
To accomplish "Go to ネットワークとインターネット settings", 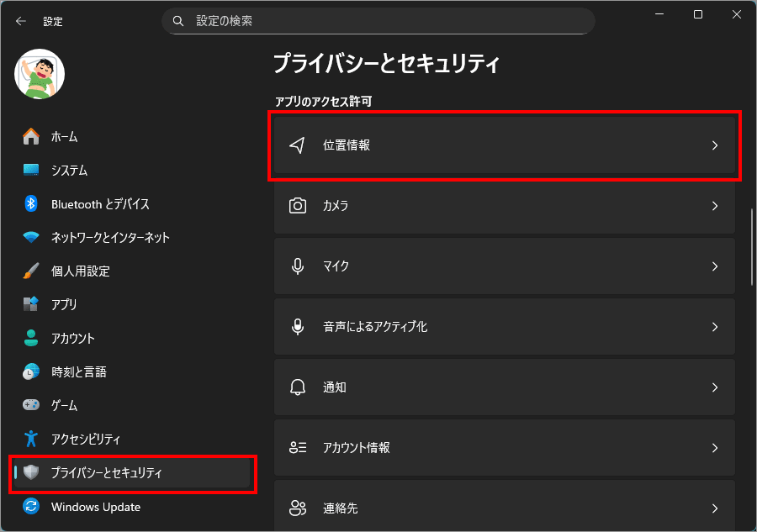I will 109,238.
